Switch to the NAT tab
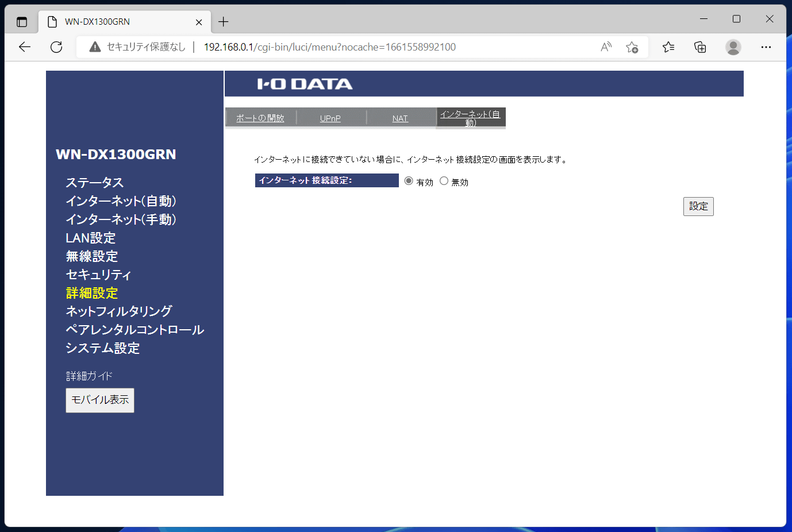 [400, 118]
